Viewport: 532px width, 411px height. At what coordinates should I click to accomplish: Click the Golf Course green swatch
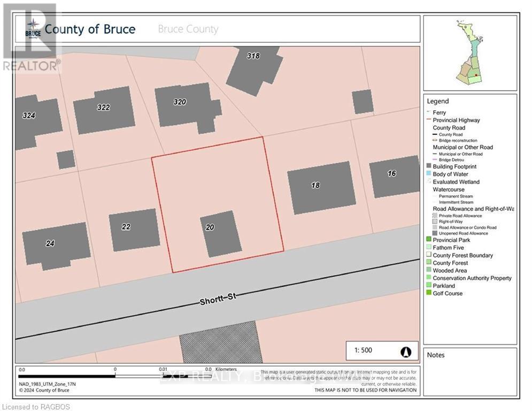tap(429, 293)
